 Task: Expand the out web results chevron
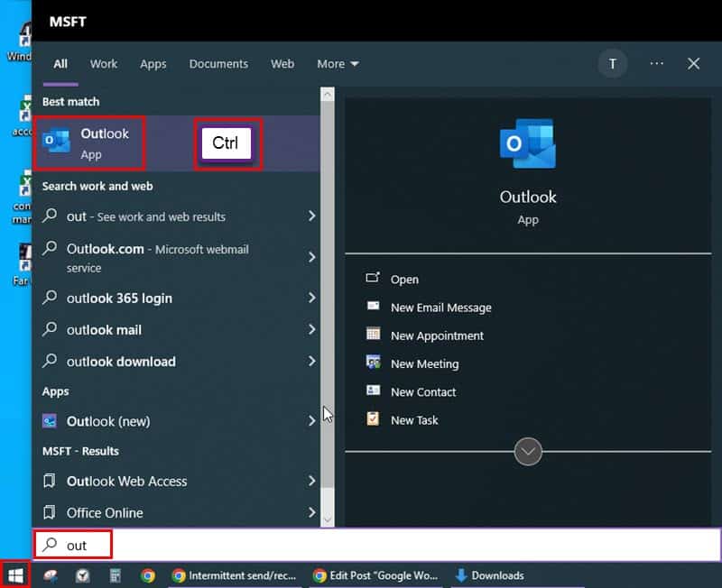pos(311,216)
